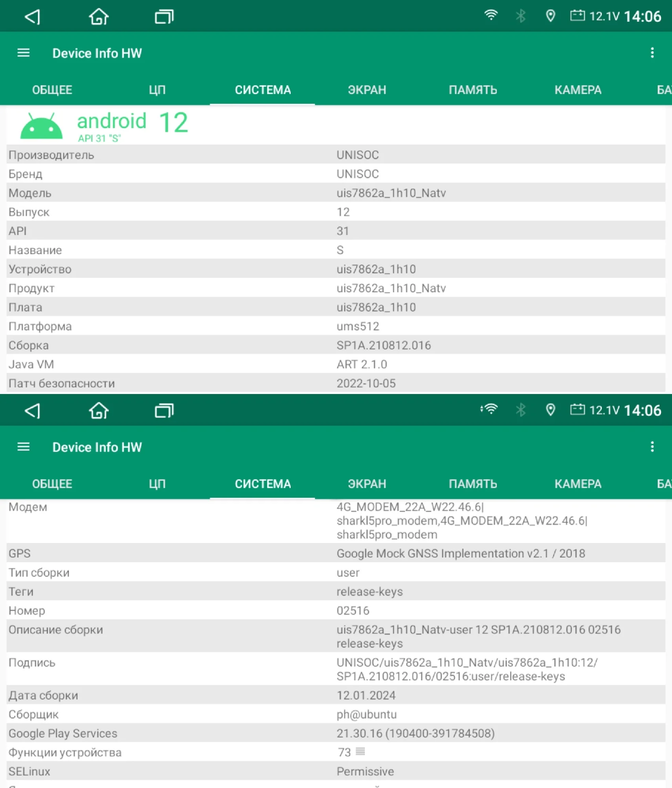Image resolution: width=672 pixels, height=788 pixels.
Task: Click the Модель value uis7862a_1h10_Natv
Action: click(391, 193)
